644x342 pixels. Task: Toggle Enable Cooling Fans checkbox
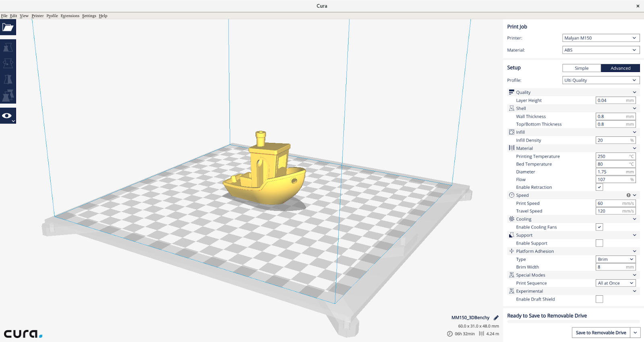[x=599, y=227]
